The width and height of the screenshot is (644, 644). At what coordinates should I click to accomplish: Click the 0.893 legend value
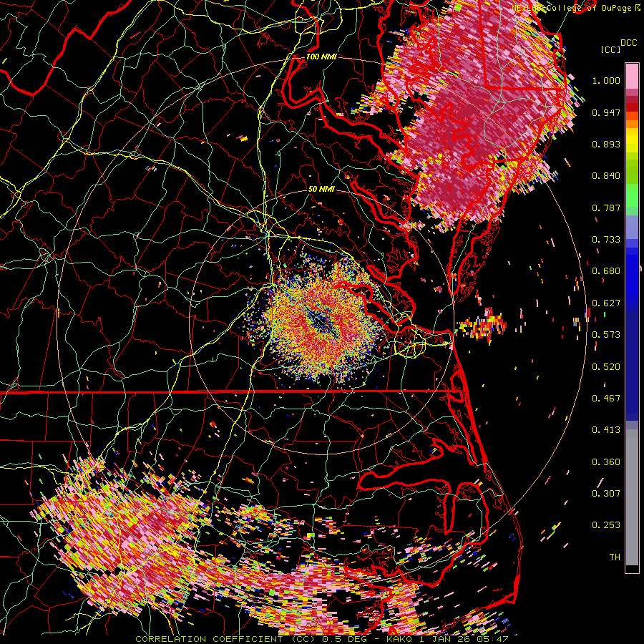tap(606, 144)
